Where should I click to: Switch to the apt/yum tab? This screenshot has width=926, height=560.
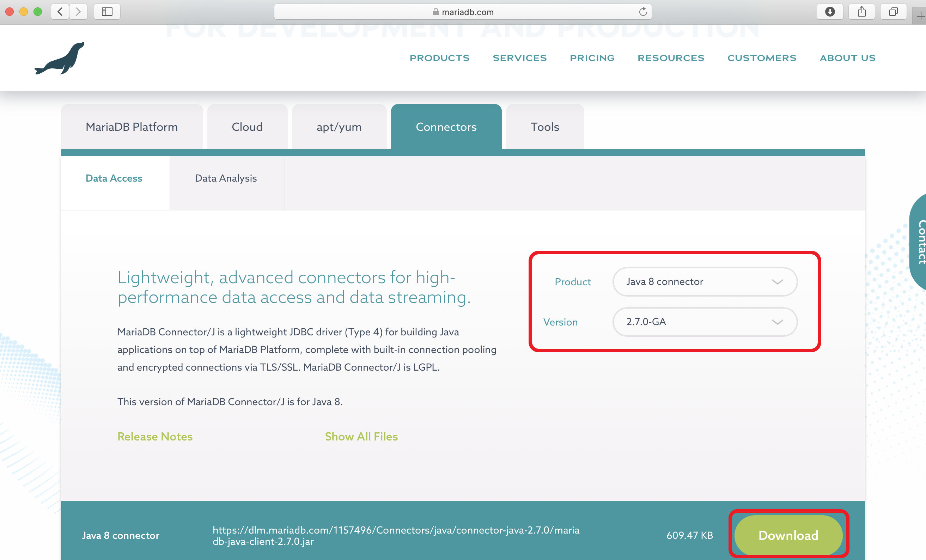point(339,127)
